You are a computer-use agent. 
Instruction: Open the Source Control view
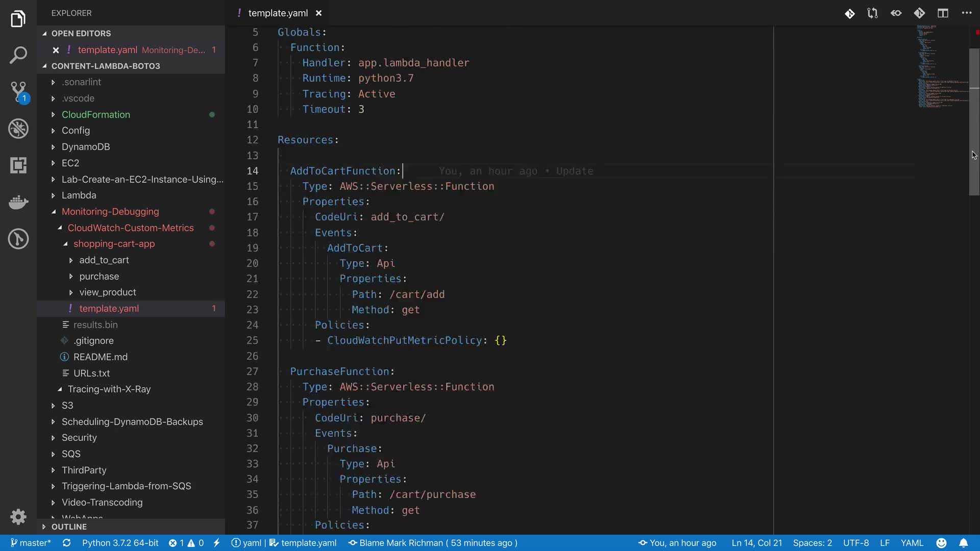[18, 92]
